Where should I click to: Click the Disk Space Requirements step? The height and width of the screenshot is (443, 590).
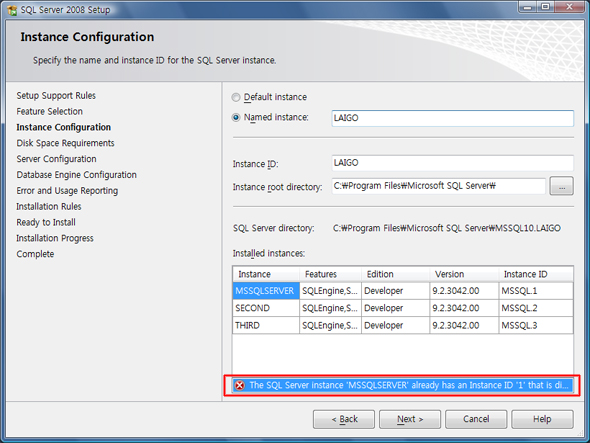coord(65,143)
